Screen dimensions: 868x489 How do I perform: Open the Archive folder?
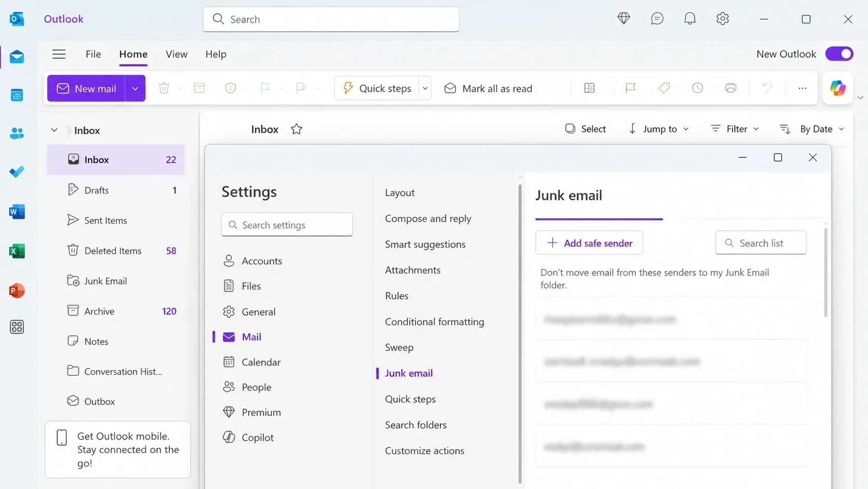[x=116, y=311]
